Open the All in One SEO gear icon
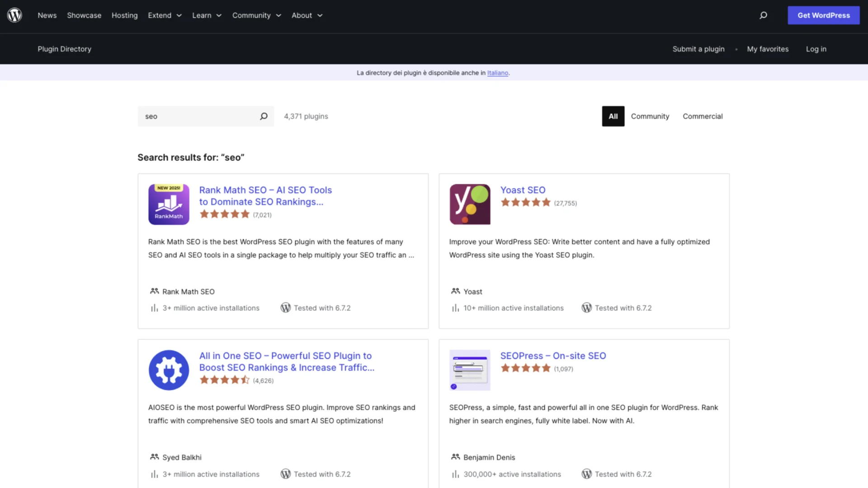 [169, 370]
